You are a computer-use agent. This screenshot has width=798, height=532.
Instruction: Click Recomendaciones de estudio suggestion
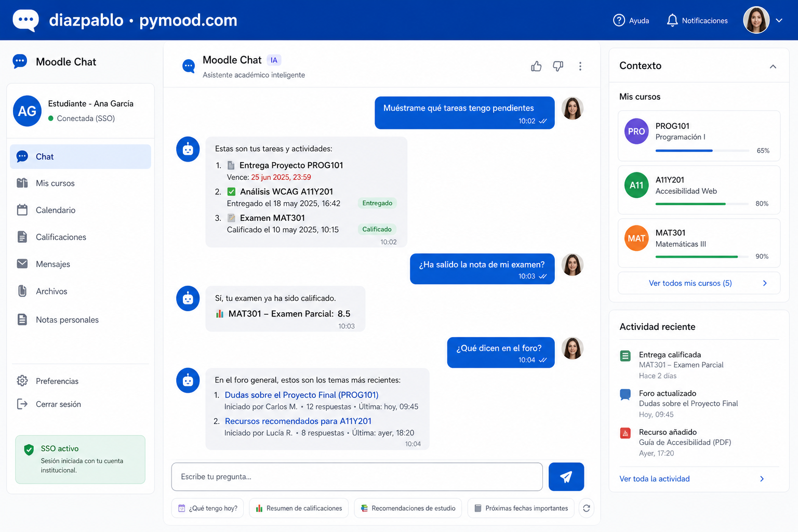[408, 508]
